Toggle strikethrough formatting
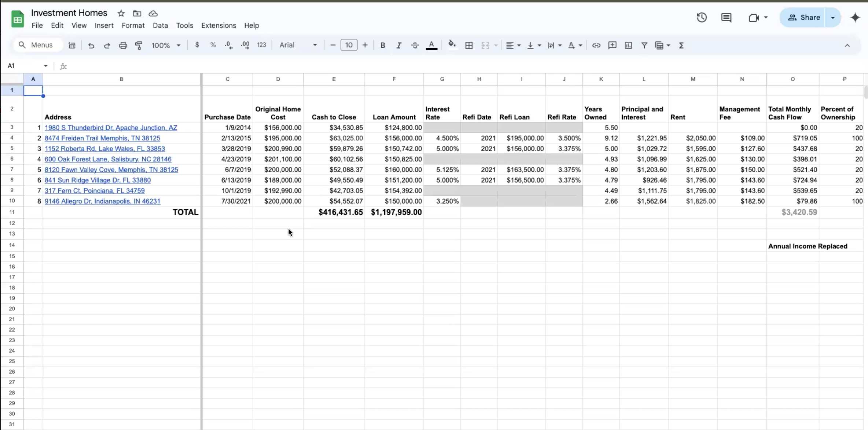Viewport: 868px width, 430px height. click(415, 45)
